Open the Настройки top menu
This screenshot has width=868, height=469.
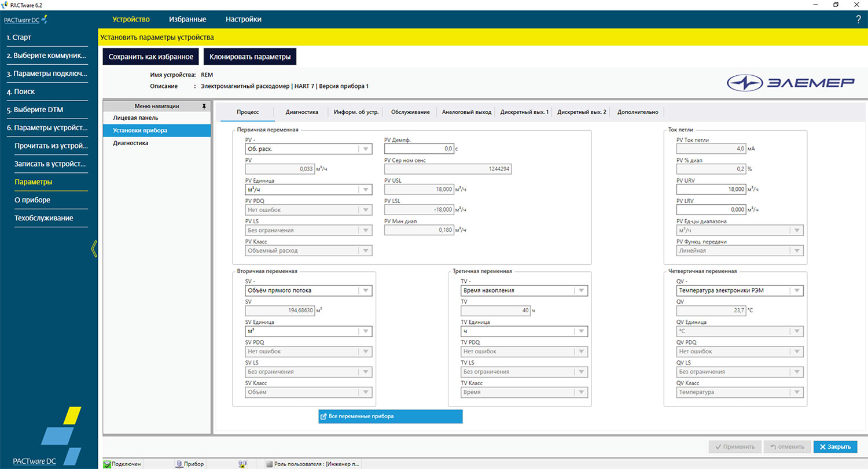[243, 19]
